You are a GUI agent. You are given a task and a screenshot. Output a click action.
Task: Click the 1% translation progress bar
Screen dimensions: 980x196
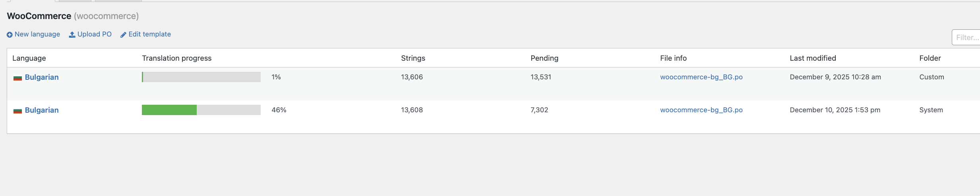tap(201, 77)
